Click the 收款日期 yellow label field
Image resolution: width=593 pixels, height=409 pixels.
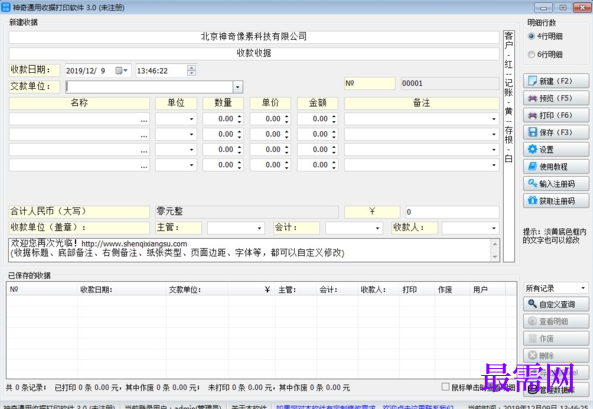(x=34, y=70)
